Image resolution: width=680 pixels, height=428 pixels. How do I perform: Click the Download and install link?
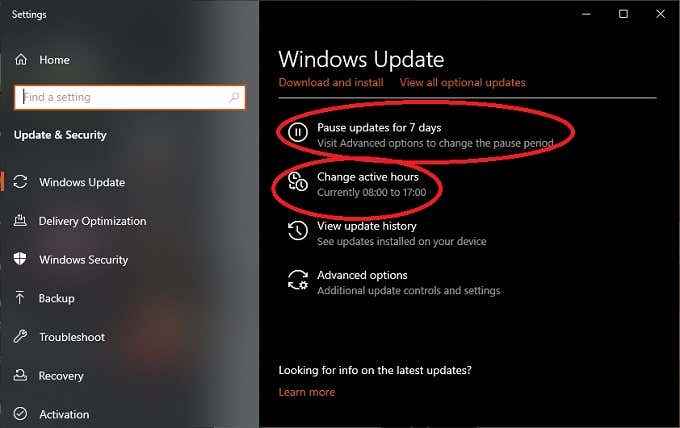331,82
